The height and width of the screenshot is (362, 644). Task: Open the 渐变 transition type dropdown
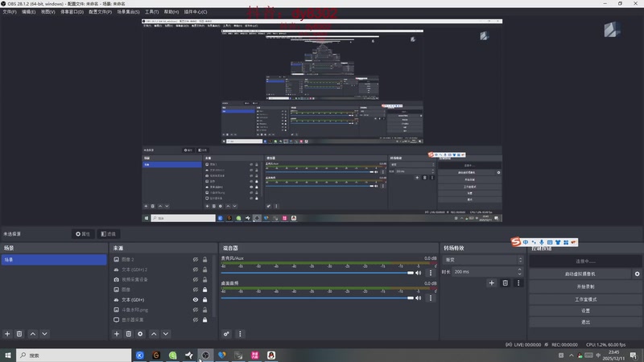coord(484,260)
